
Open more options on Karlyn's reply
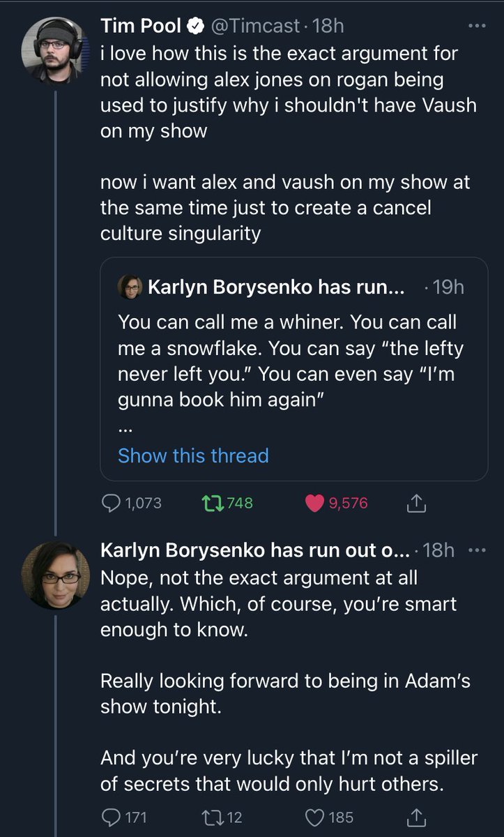pos(477,550)
